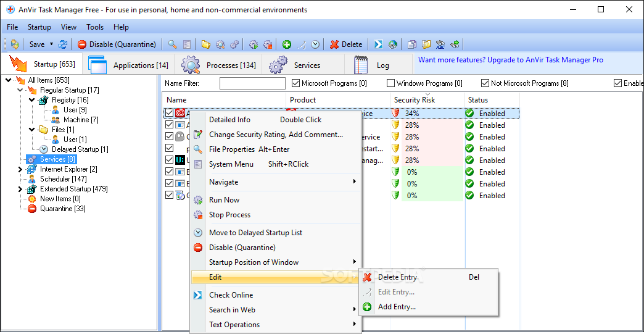
Task: Open the Text Operations submenu
Action: click(276, 325)
